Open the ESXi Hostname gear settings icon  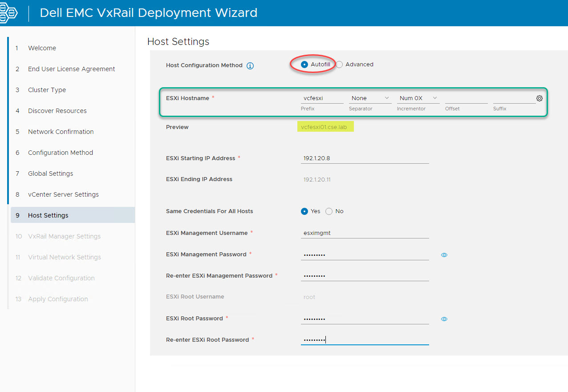coord(540,98)
